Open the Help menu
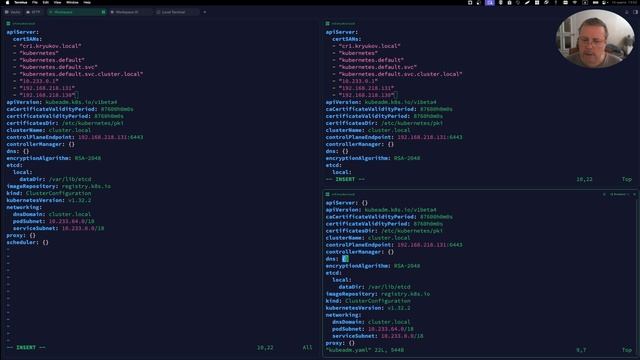 click(x=87, y=2)
